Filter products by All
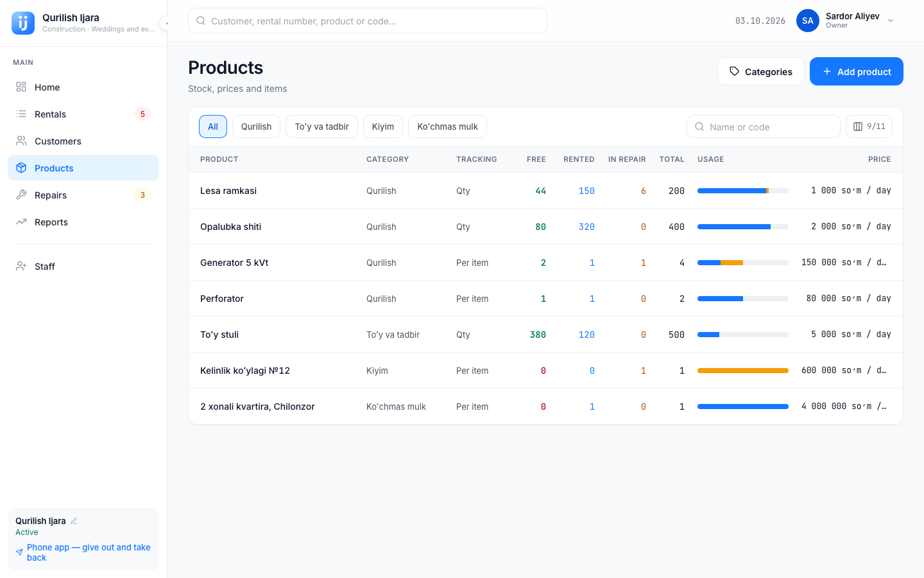Screen dimensions: 924x578 (x=213, y=127)
